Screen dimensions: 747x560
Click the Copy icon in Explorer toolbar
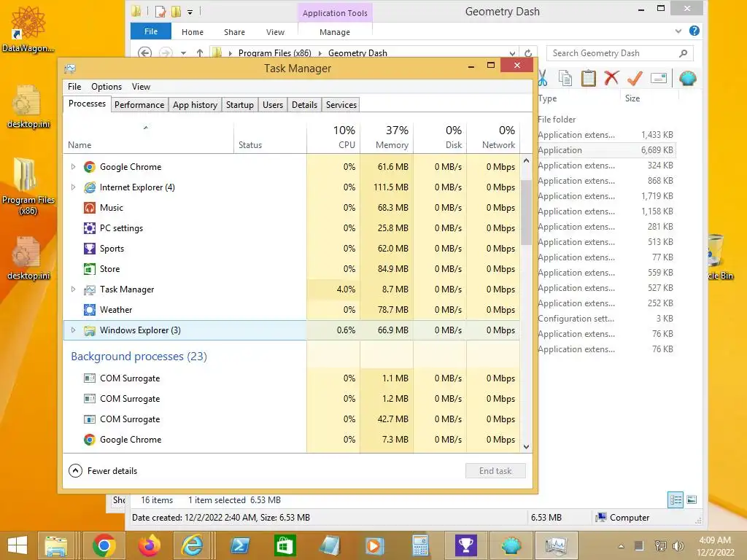565,78
